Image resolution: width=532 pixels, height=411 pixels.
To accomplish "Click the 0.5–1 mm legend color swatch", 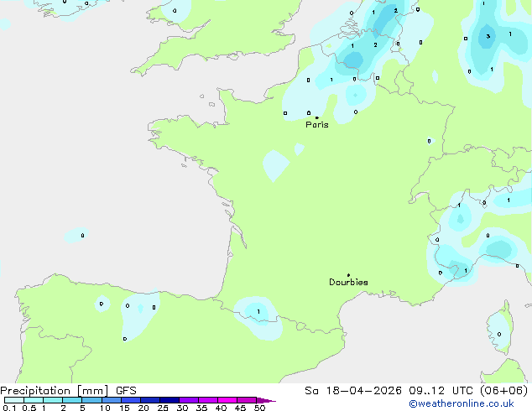I will pos(34,400).
